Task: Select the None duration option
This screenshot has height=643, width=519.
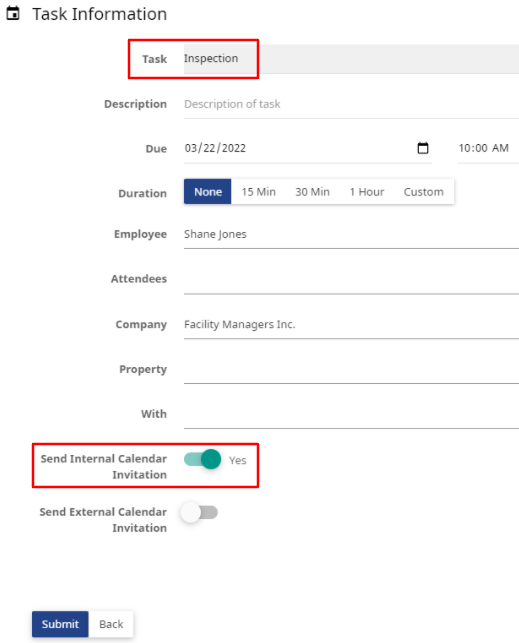Action: (x=207, y=192)
